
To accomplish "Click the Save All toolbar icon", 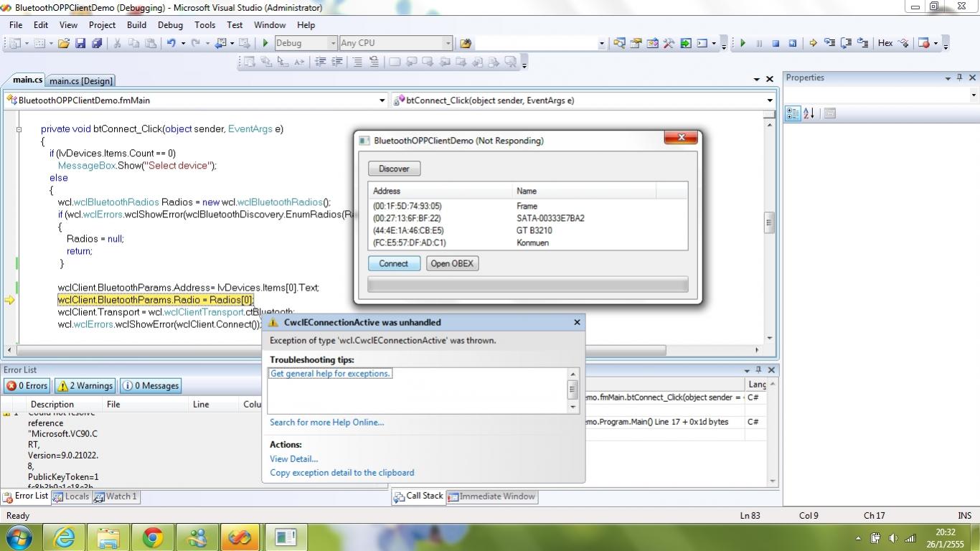I will [97, 43].
